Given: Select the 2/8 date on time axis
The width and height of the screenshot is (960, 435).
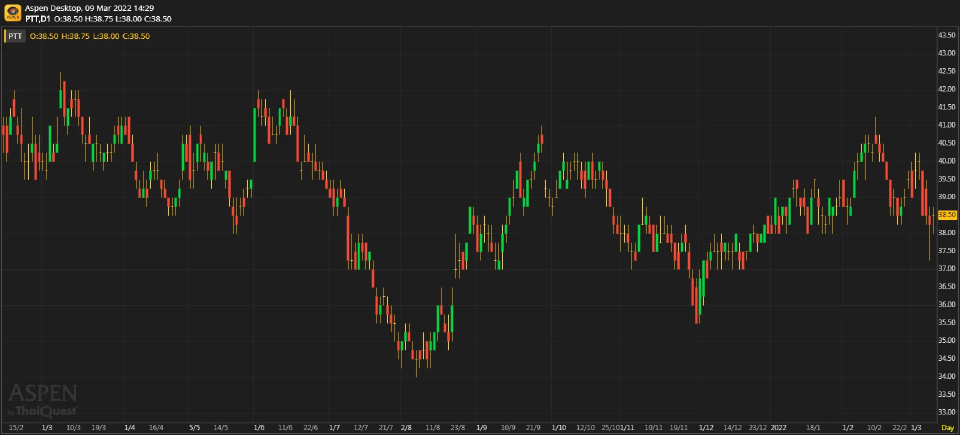Looking at the screenshot, I should point(406,427).
